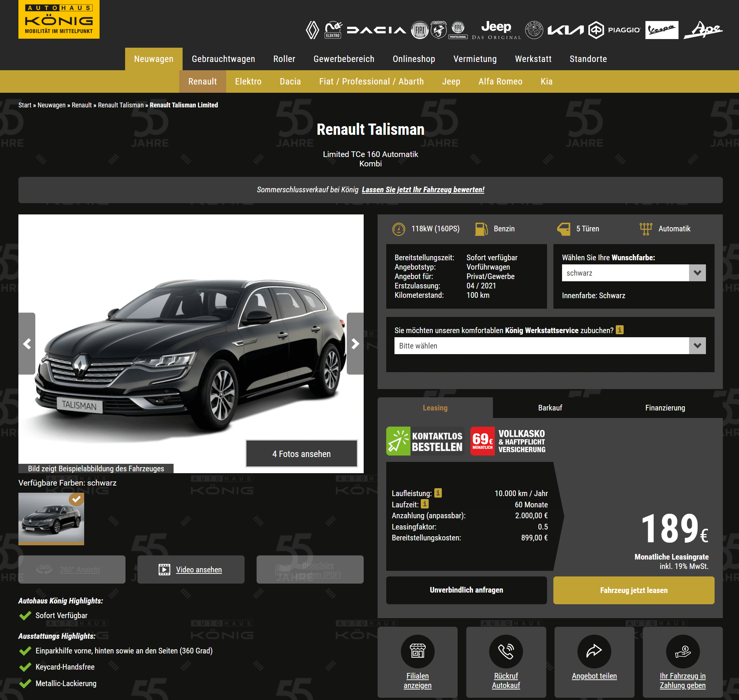Select the Jeep submenu item
The width and height of the screenshot is (739, 700).
pyautogui.click(x=451, y=81)
